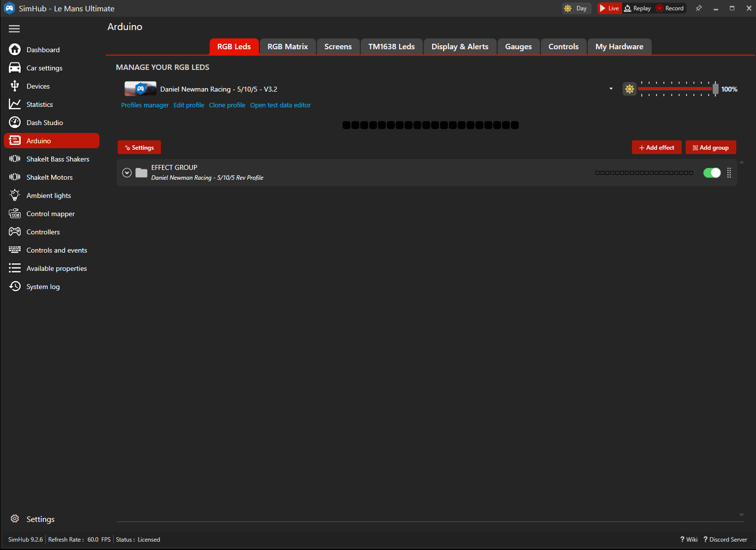Click the Add effect button
The width and height of the screenshot is (756, 550).
pyautogui.click(x=656, y=148)
